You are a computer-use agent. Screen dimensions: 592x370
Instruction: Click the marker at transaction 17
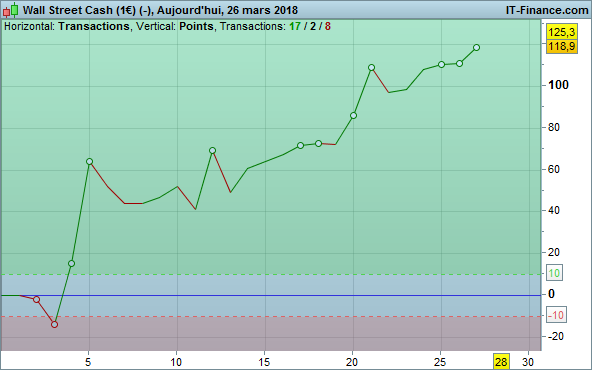(x=301, y=145)
